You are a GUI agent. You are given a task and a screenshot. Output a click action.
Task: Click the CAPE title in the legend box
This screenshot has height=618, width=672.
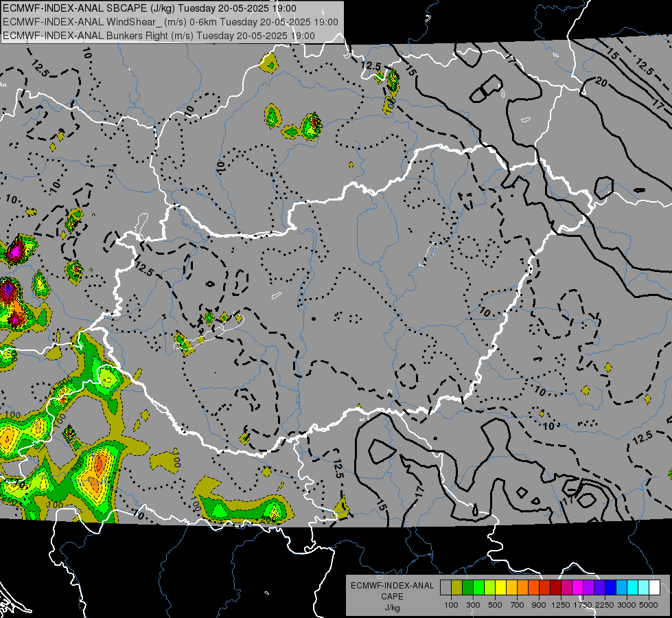click(392, 597)
